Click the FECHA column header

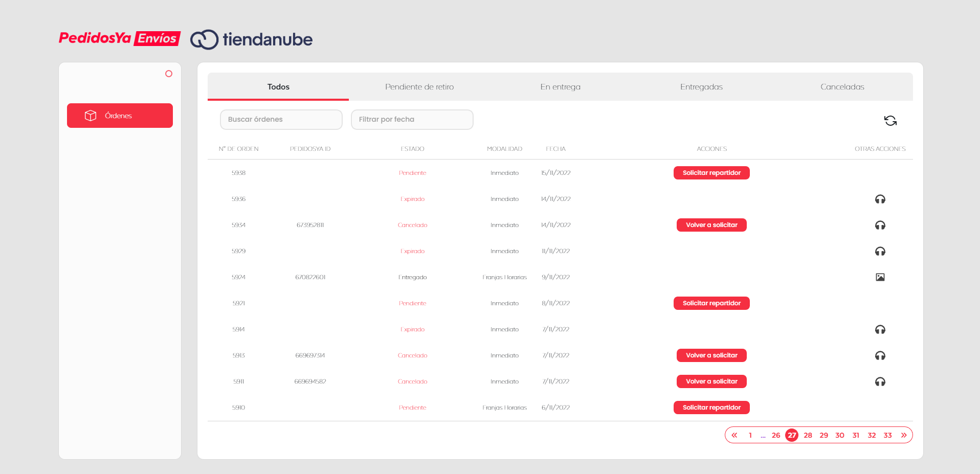tap(555, 149)
